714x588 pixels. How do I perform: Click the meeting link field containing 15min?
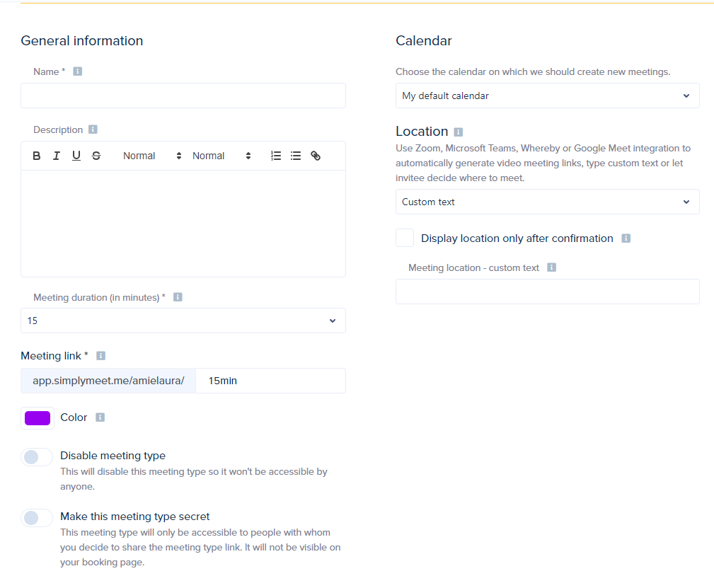coord(270,381)
